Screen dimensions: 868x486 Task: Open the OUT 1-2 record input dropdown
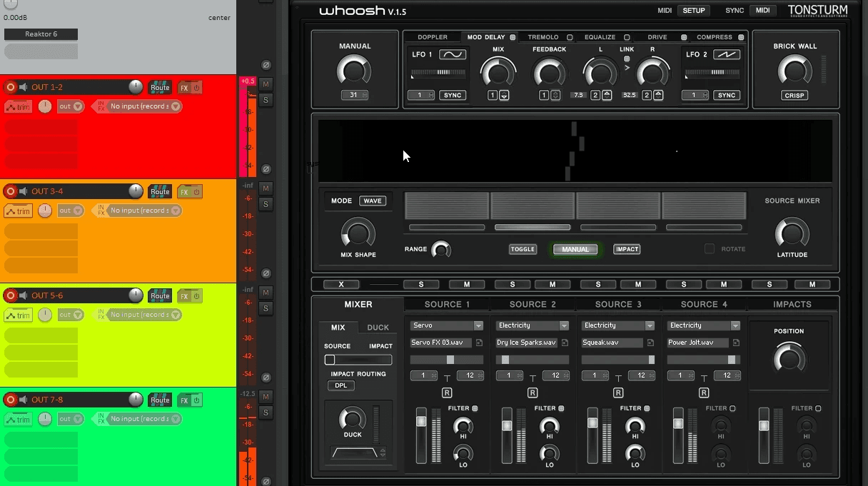[144, 106]
